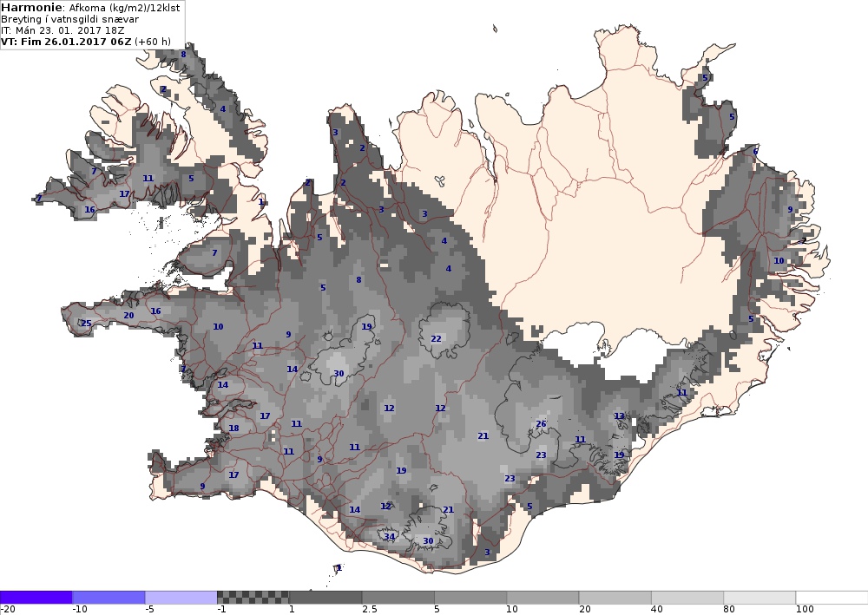Screen dimensions: 868x615
Task: Click the small lake outline in northern Iceland
Action: [x=440, y=180]
